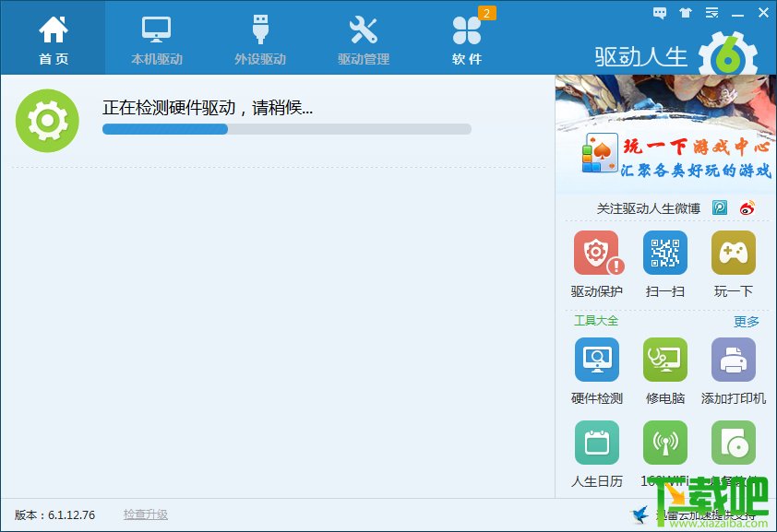Click the orange badge showing 2
This screenshot has width=777, height=532.
(486, 13)
